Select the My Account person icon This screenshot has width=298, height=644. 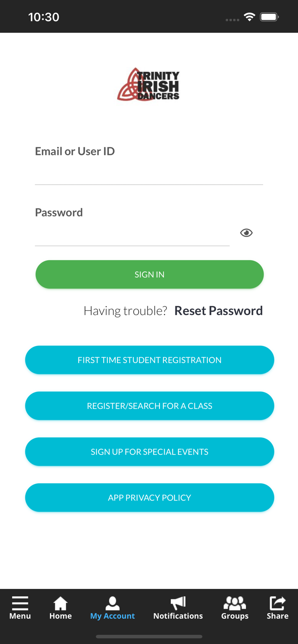tap(112, 603)
